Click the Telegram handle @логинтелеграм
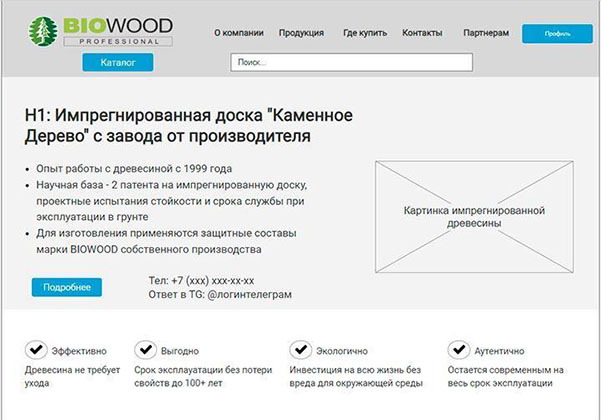 click(x=249, y=295)
